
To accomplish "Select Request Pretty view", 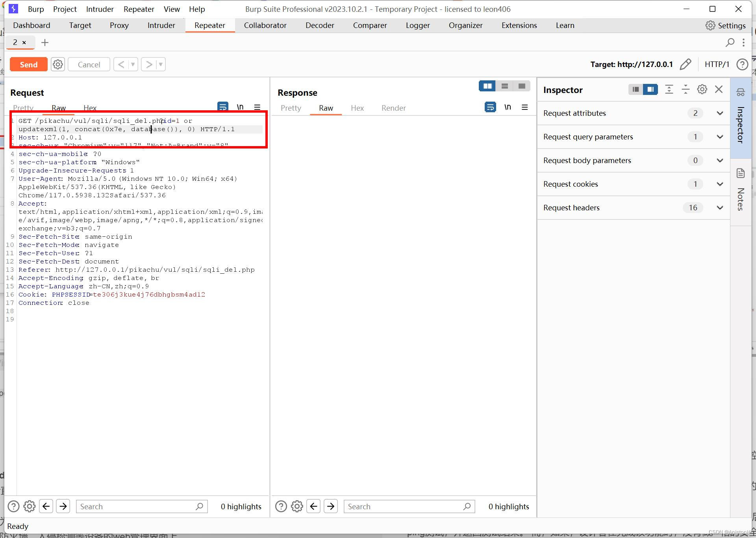I will click(x=23, y=107).
